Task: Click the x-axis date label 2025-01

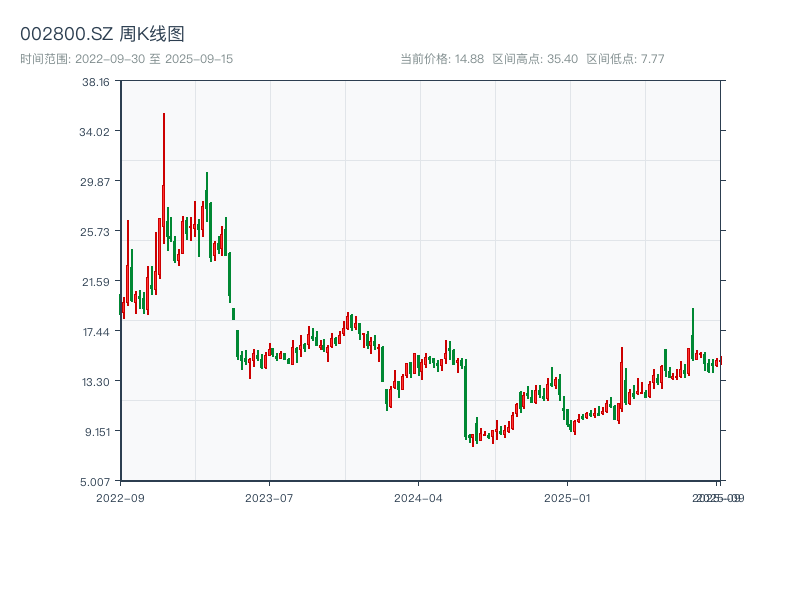Action: point(567,498)
